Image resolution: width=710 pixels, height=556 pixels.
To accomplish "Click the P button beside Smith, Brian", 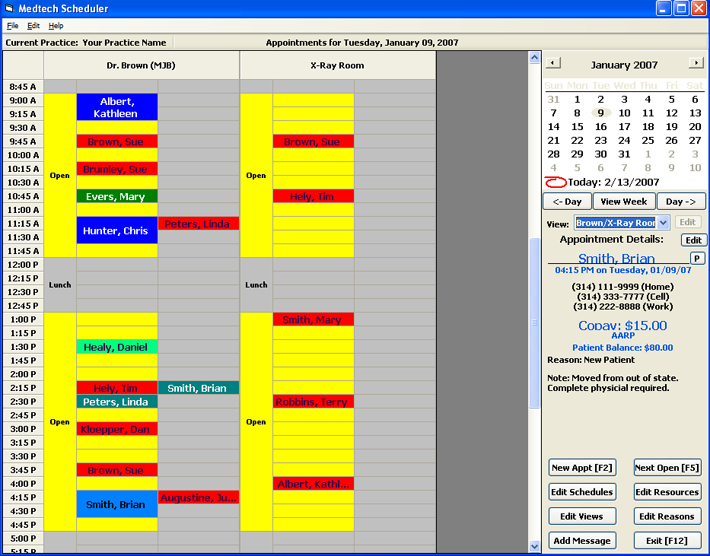I will pyautogui.click(x=697, y=258).
